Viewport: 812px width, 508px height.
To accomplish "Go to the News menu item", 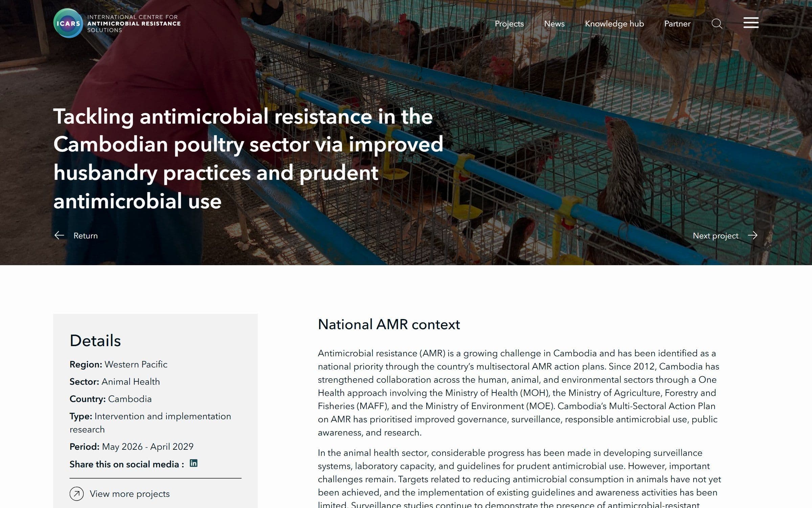I will 554,24.
